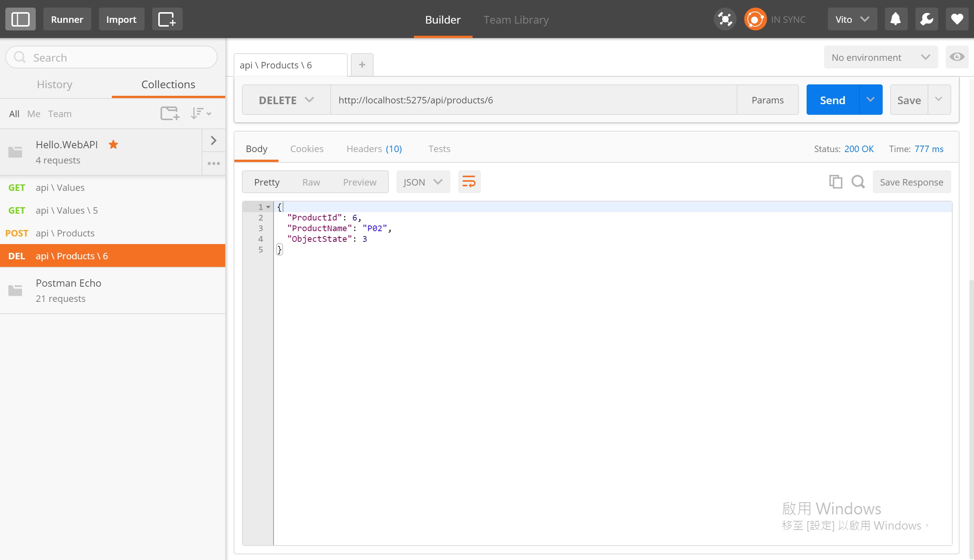Toggle the sidebar panel icon
The image size is (974, 560).
[21, 19]
